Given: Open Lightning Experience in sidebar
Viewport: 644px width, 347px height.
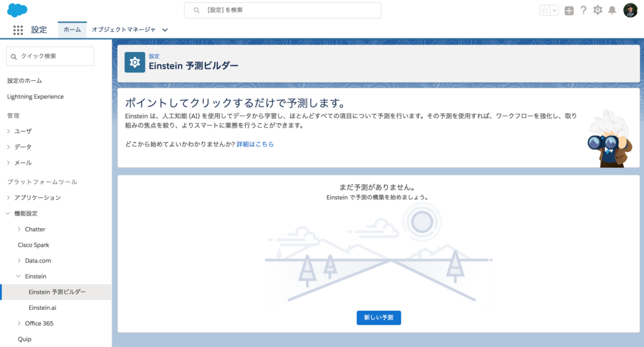Looking at the screenshot, I should click(x=35, y=97).
